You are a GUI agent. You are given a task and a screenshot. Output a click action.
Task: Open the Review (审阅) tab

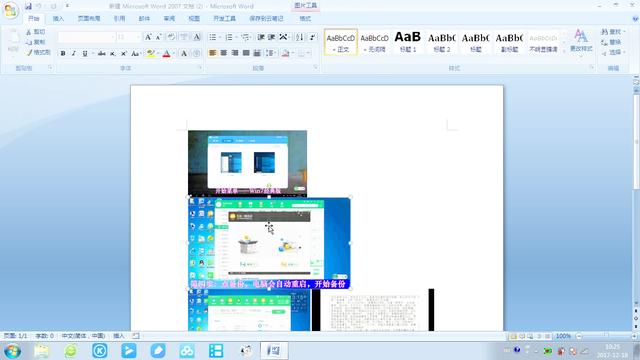(169, 18)
